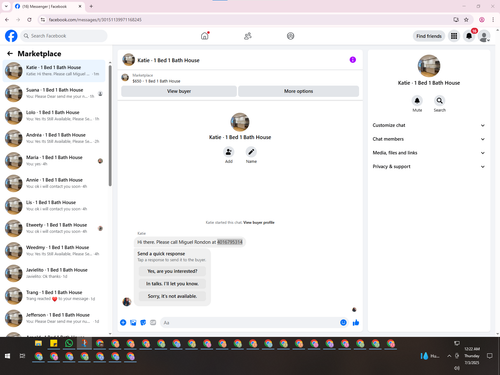Click the browser address bar URL
The image size is (500, 375).
pos(95,20)
